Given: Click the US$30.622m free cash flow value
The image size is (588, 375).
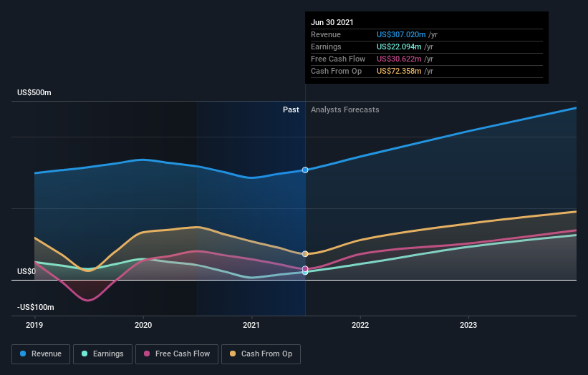Looking at the screenshot, I should click(x=399, y=59).
